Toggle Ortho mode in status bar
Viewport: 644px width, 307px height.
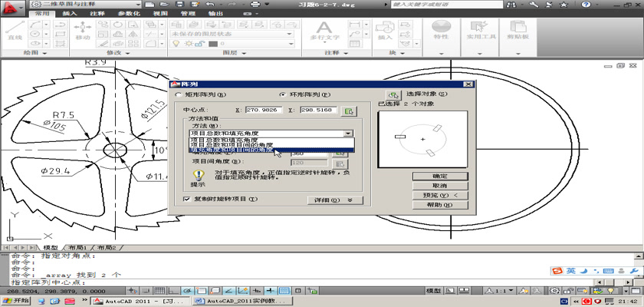[x=174, y=291]
